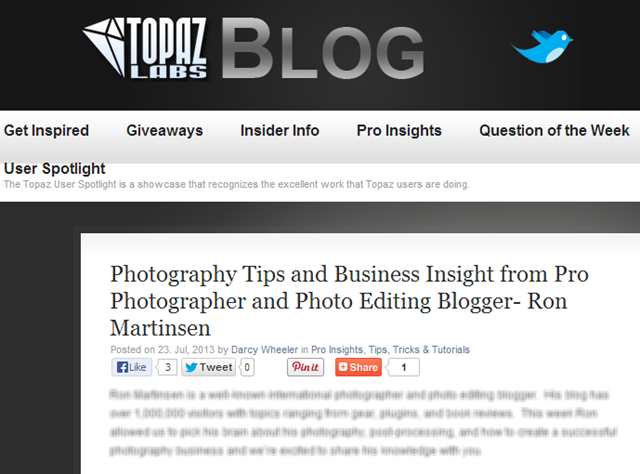Screen dimensions: 640x474
Task: Open the blue Twitter bird icon
Action: pyautogui.click(x=542, y=46)
